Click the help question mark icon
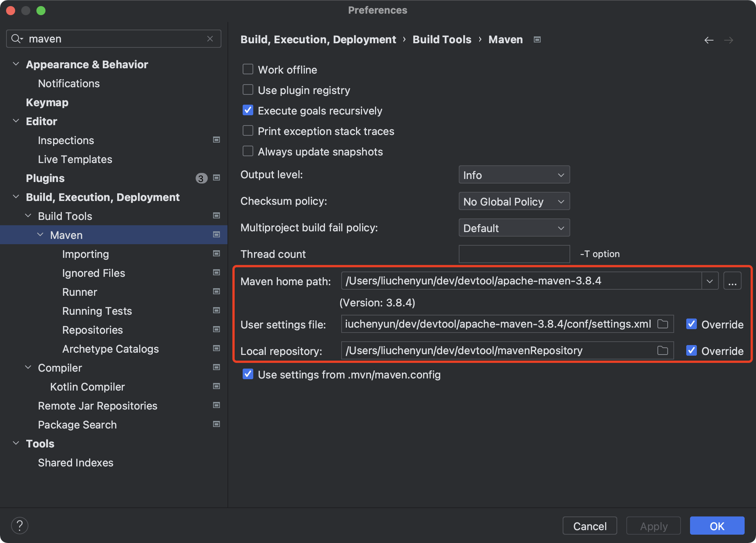Image resolution: width=756 pixels, height=543 pixels. click(x=20, y=526)
